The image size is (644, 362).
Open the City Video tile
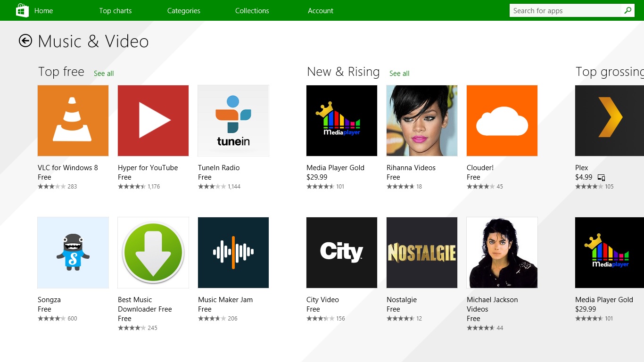[342, 253]
